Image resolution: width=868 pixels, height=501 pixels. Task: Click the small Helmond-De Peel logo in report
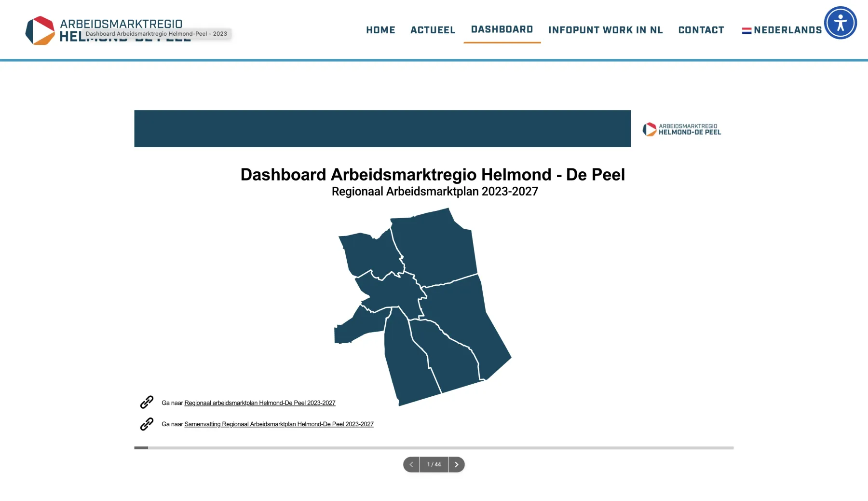click(682, 129)
